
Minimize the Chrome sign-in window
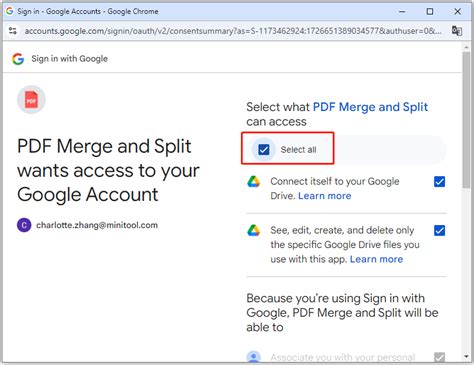402,11
